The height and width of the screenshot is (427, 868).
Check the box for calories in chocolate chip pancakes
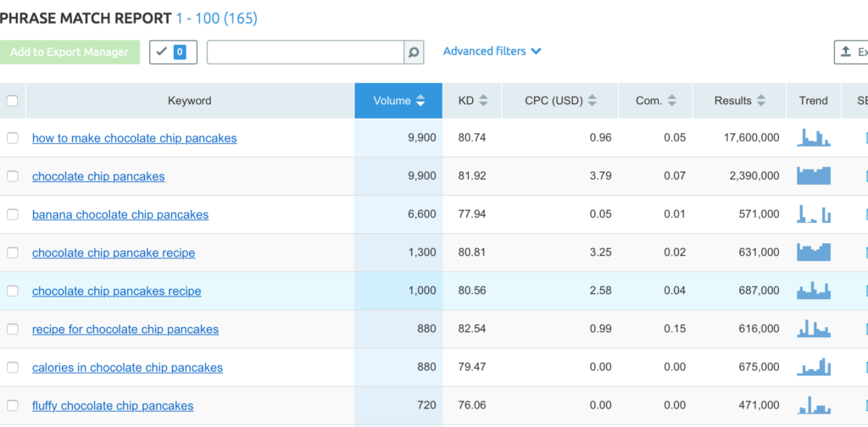click(x=12, y=367)
